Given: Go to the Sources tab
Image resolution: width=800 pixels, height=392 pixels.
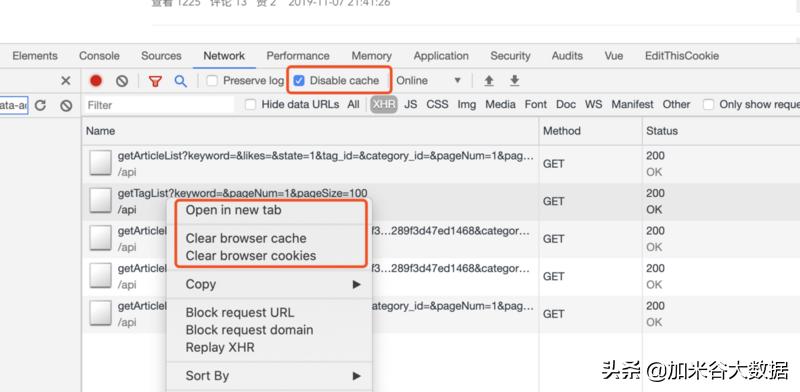Looking at the screenshot, I should click(x=161, y=56).
